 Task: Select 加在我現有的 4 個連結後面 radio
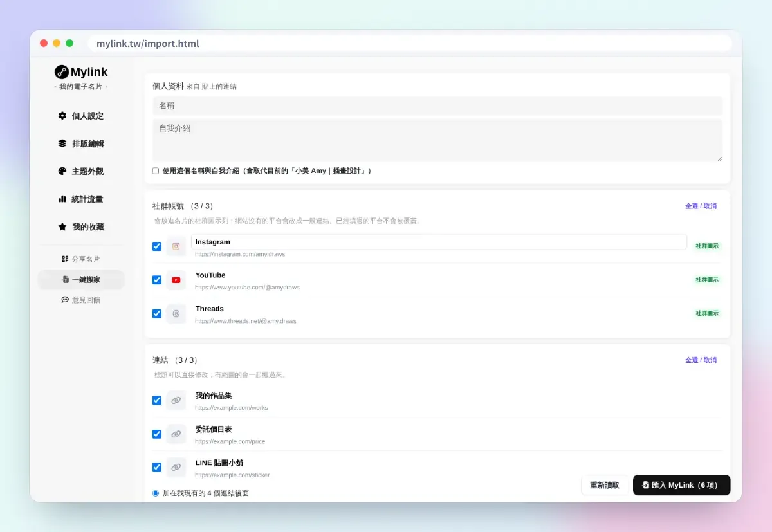click(156, 493)
